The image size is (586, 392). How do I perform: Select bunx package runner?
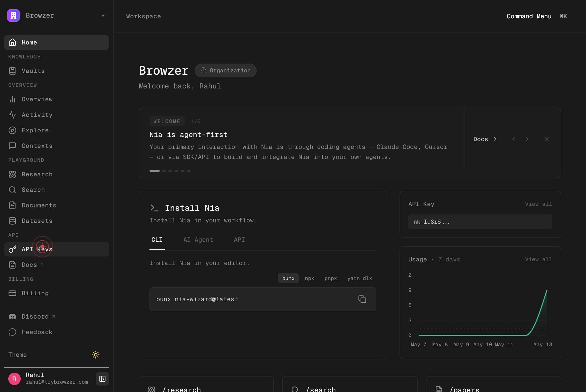[x=288, y=278]
